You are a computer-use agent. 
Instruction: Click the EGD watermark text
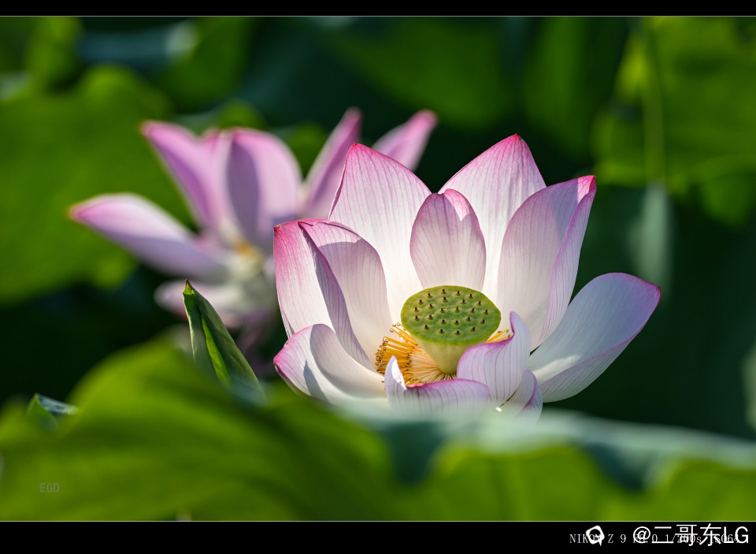pyautogui.click(x=49, y=488)
